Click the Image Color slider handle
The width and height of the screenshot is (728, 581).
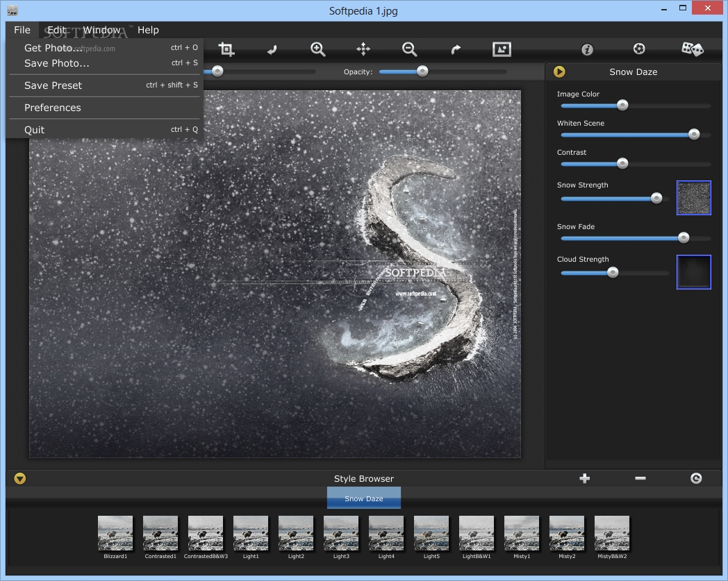tap(622, 106)
